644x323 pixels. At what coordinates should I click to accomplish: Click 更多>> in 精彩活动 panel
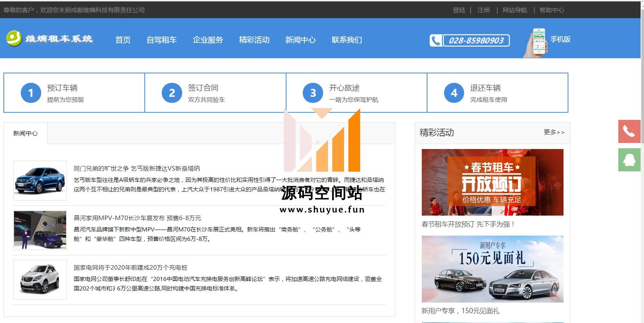click(554, 132)
